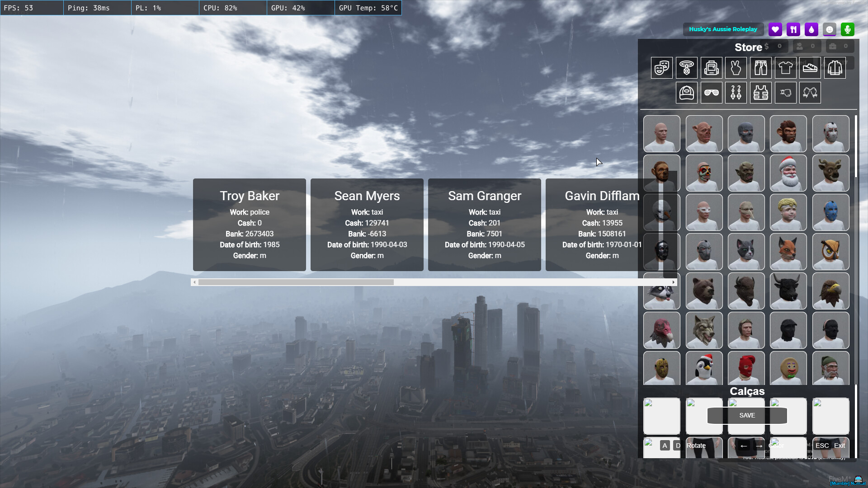Select the Santa Claus mask thumbnail
The image size is (868, 488).
coord(788,173)
